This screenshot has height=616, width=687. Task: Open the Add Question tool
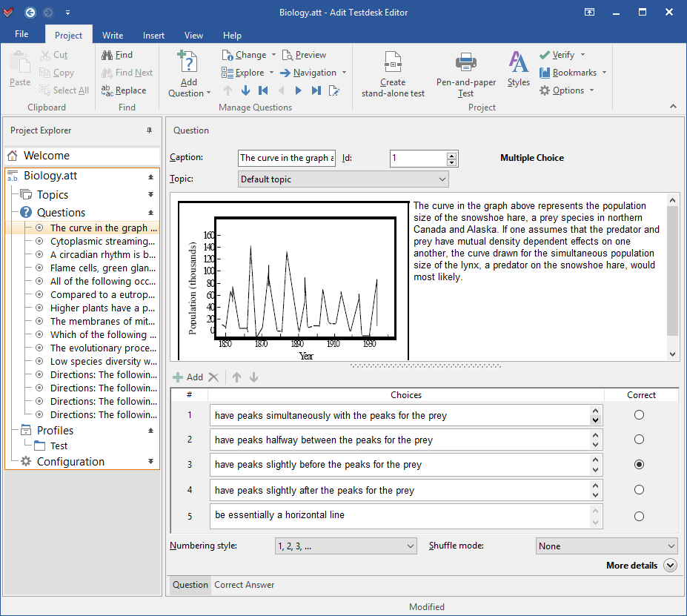[x=189, y=70]
